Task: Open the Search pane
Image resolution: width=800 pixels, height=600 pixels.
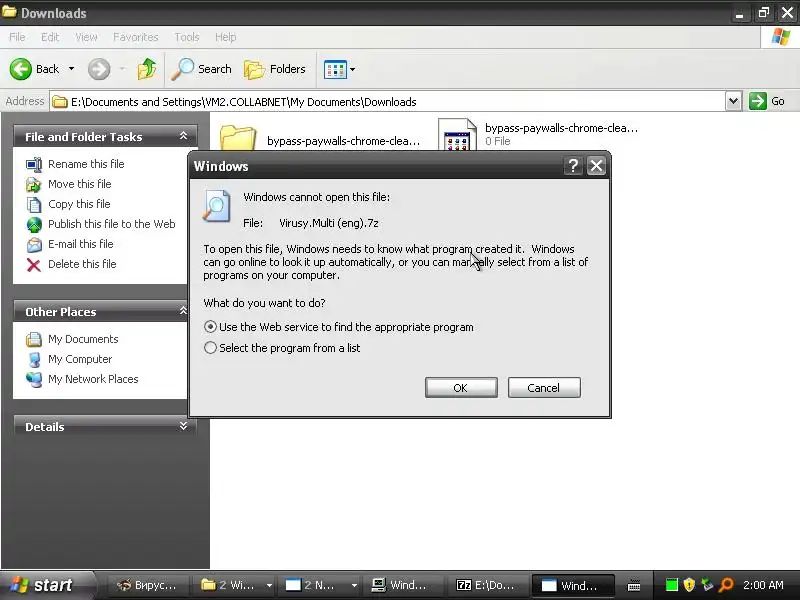Action: pos(201,69)
